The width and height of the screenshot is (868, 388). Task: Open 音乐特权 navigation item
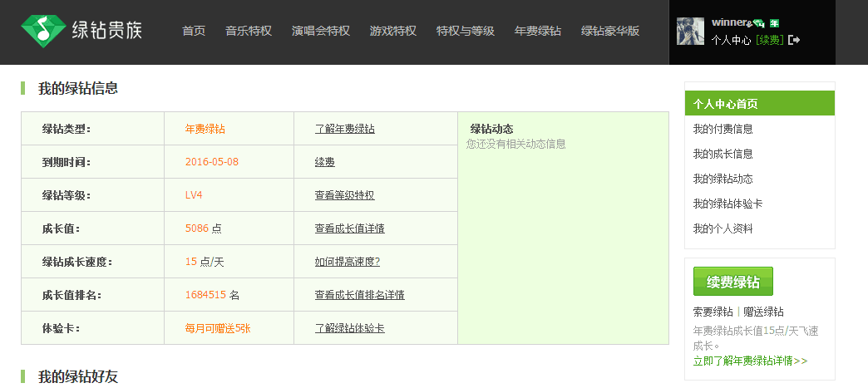[x=249, y=31]
